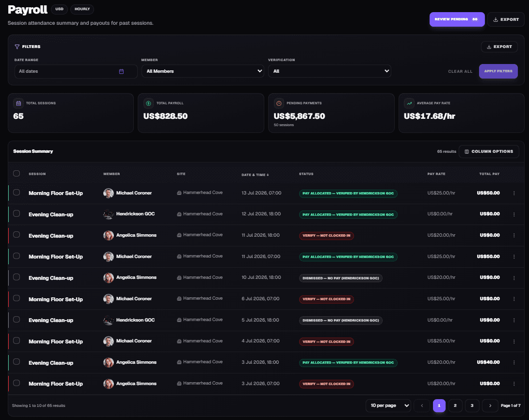
Task: Click the top header Export button
Action: click(506, 19)
